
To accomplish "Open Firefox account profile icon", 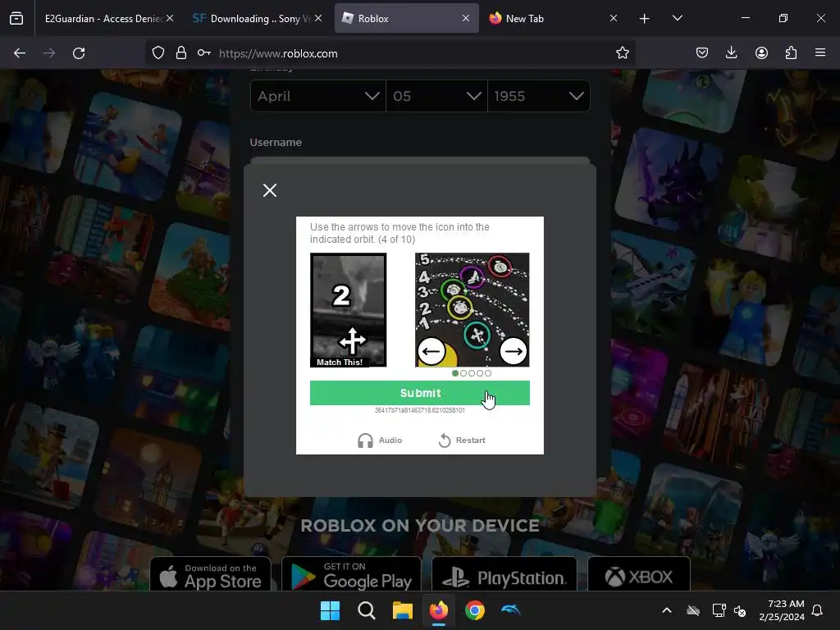I will (x=761, y=53).
